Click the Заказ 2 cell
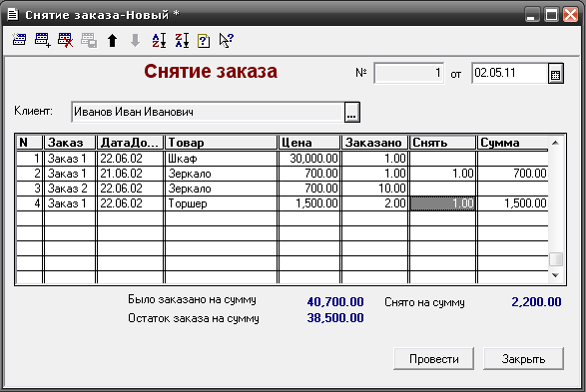This screenshot has width=586, height=392. [x=70, y=189]
